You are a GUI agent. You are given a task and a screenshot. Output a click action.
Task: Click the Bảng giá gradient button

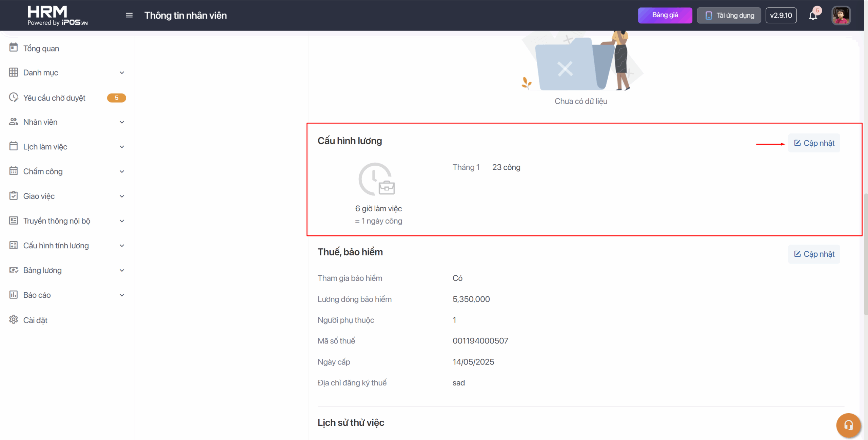(x=665, y=15)
